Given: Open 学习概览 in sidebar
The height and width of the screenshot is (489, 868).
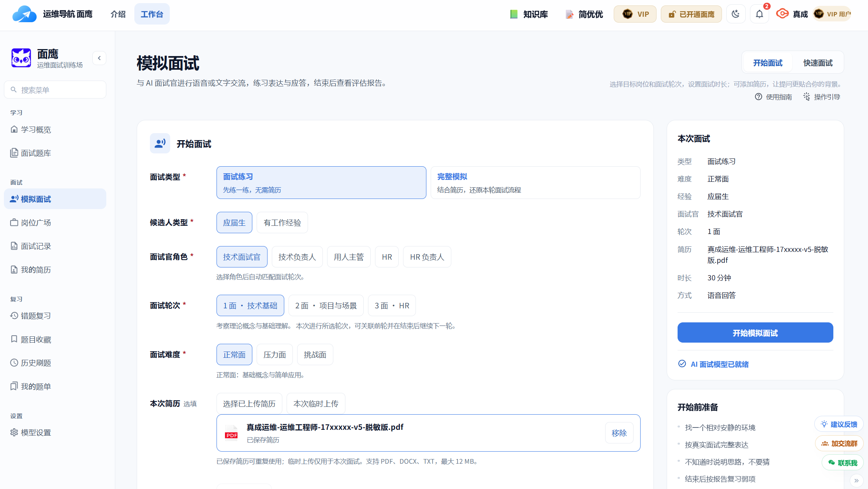Looking at the screenshot, I should point(55,130).
